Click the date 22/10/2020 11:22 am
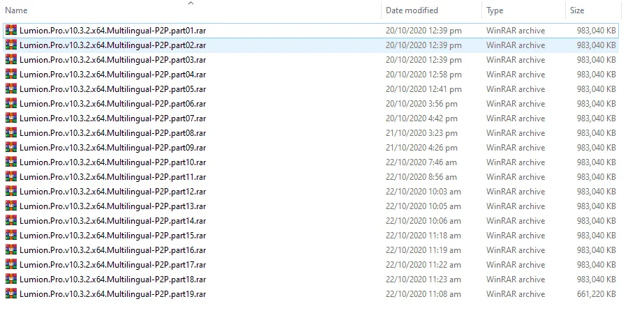This screenshot has height=329, width=644. 423,265
